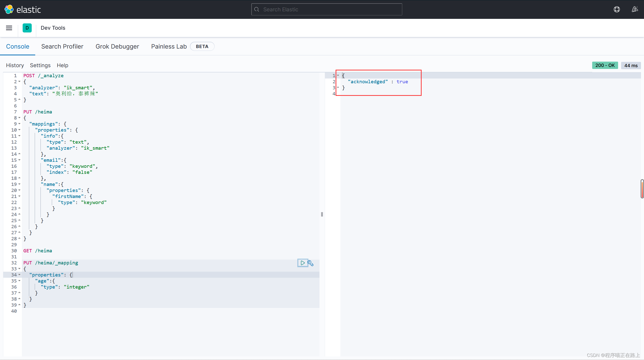Click the magnifier icon in search bar
This screenshot has height=360, width=644.
(257, 10)
